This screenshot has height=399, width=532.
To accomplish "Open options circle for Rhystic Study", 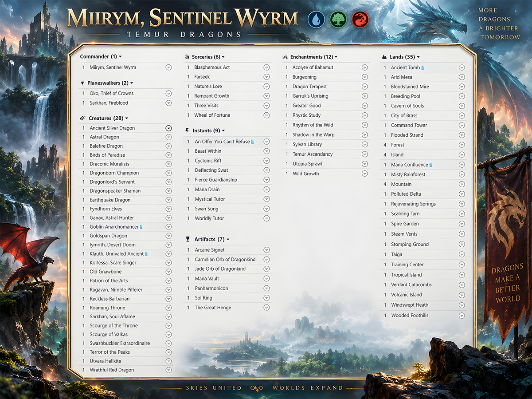I will click(365, 115).
